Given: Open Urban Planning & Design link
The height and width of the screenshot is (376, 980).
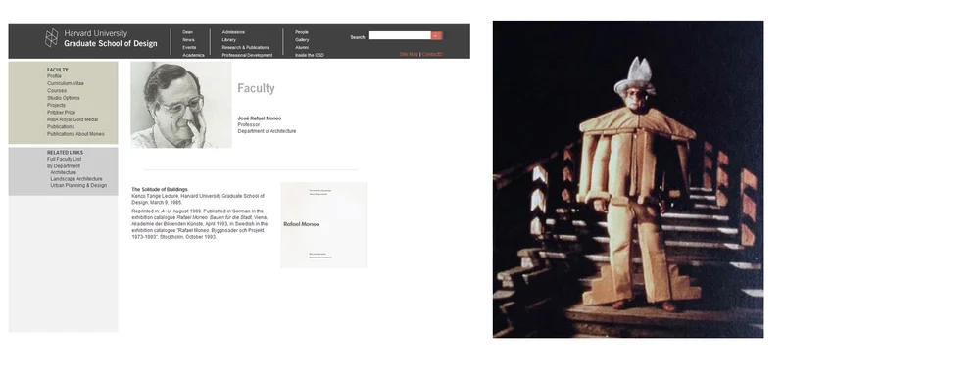Looking at the screenshot, I should (x=78, y=185).
